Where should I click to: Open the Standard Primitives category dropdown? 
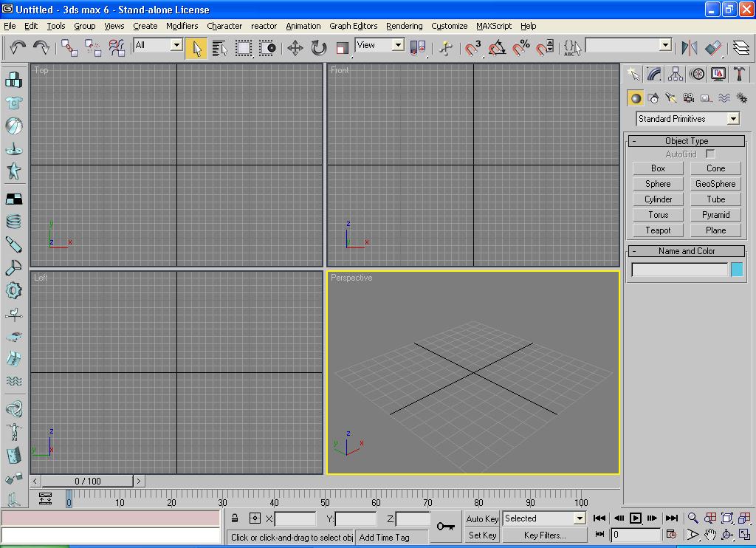(733, 119)
